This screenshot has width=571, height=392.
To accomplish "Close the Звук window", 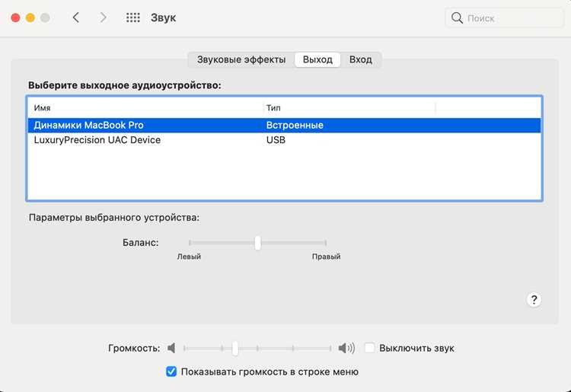I will click(15, 18).
